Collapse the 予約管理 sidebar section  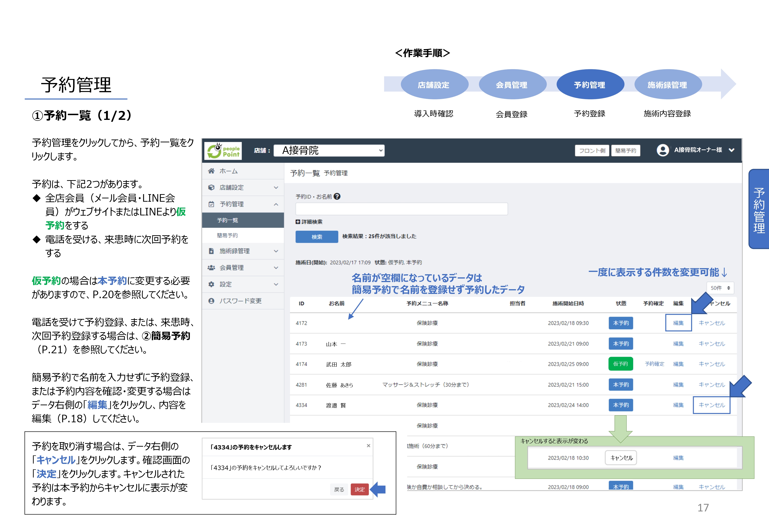276,204
